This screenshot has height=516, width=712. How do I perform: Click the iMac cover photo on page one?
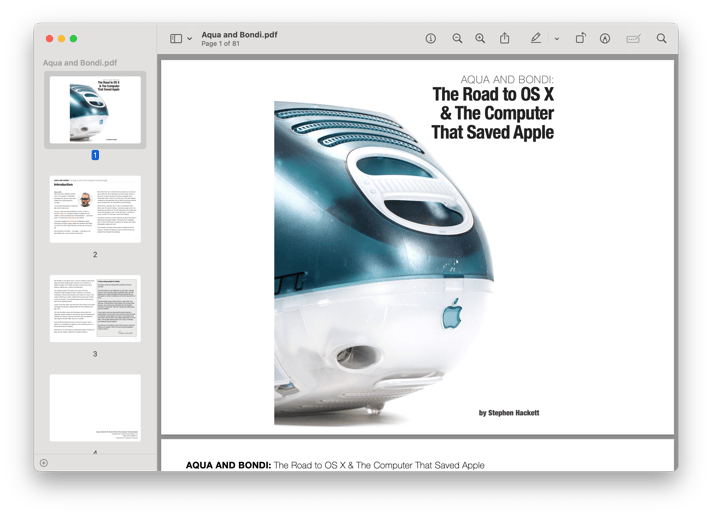pos(384,263)
